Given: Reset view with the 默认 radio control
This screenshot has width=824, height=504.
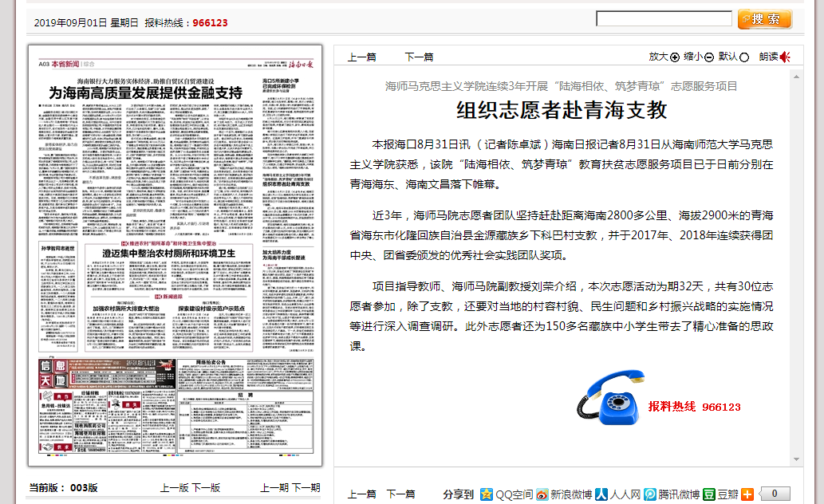Looking at the screenshot, I should 744,57.
